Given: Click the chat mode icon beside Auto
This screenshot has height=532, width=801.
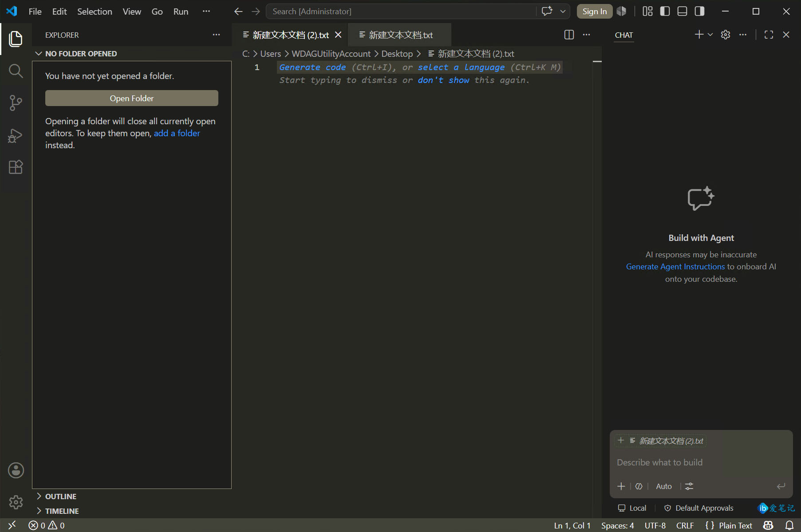Looking at the screenshot, I should [639, 486].
